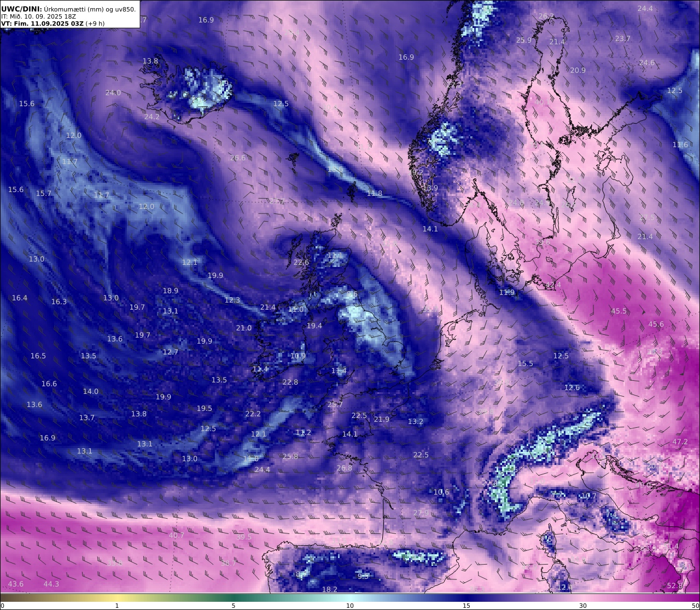
Task: Select the 22.8 value south of Ireland
Action: pos(290,382)
